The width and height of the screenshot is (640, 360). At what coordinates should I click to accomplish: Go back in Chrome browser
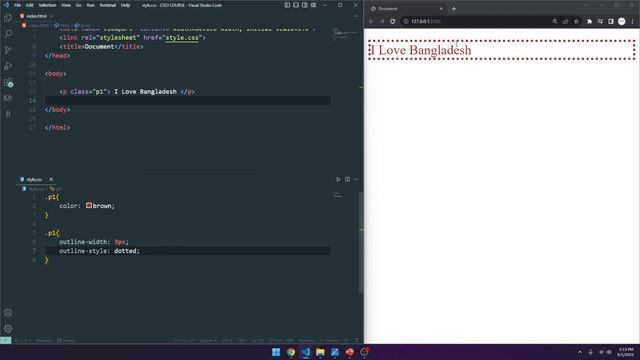[371, 21]
